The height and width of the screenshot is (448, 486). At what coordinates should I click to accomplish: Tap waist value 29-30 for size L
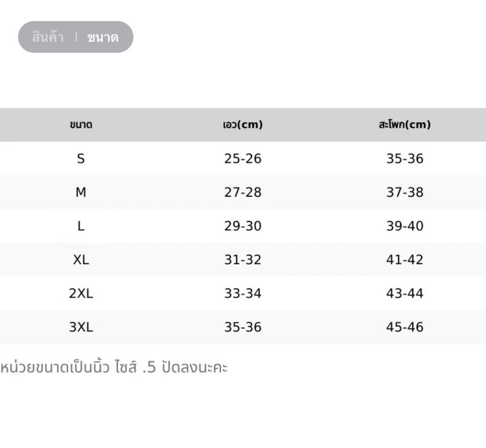[242, 226]
